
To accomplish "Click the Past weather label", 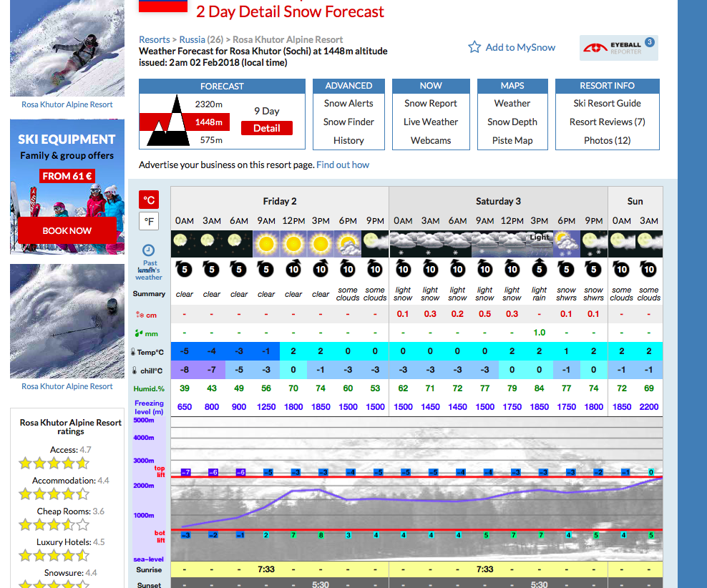I will [x=149, y=270].
